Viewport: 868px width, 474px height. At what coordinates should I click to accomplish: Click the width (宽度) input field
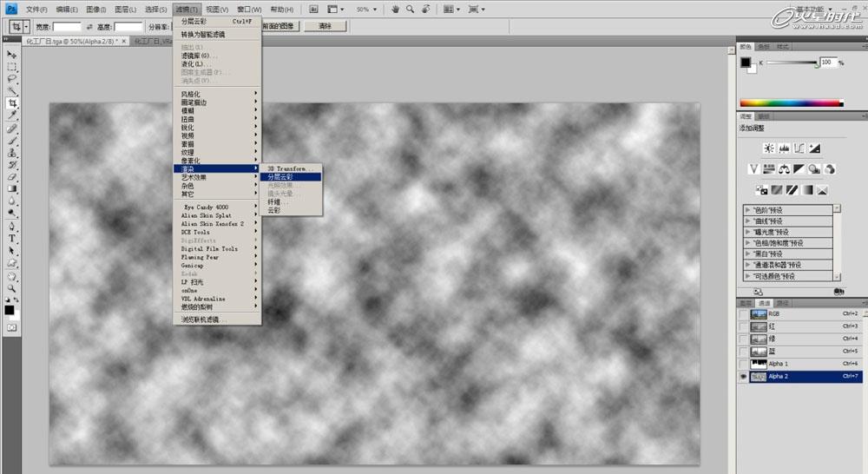coord(67,27)
